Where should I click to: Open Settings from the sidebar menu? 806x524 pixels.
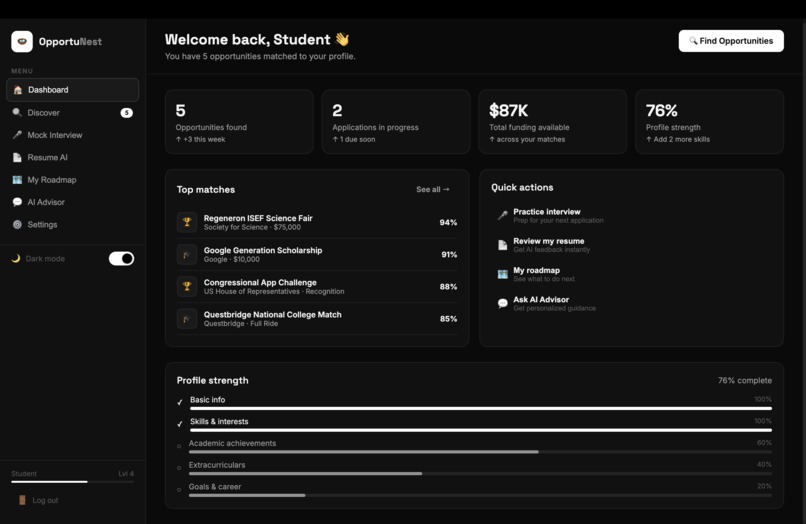pos(72,224)
